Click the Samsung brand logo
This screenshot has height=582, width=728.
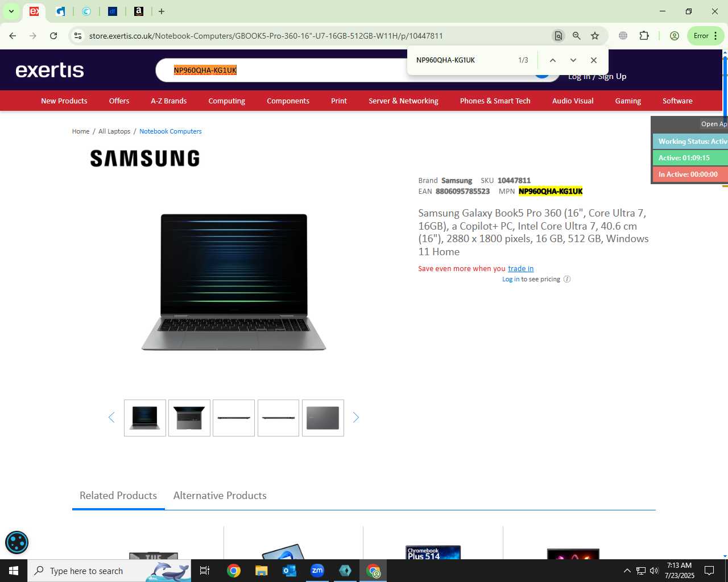tap(145, 158)
